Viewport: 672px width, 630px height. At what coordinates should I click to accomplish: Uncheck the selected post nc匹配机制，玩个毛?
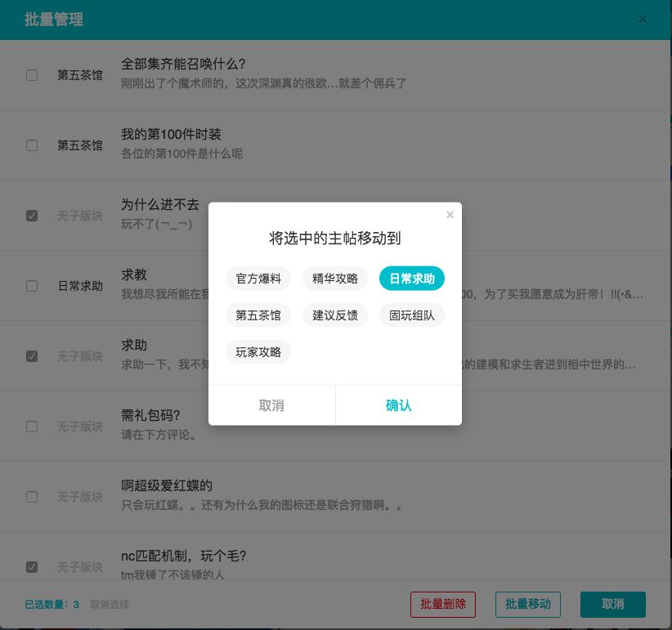coord(32,566)
